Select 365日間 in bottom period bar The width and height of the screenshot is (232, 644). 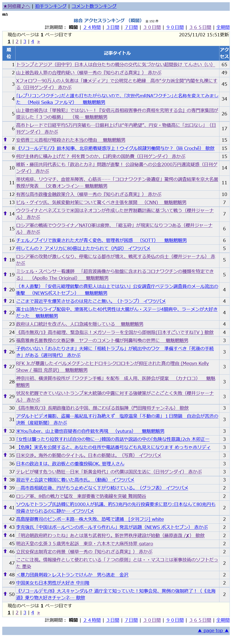click(x=200, y=620)
